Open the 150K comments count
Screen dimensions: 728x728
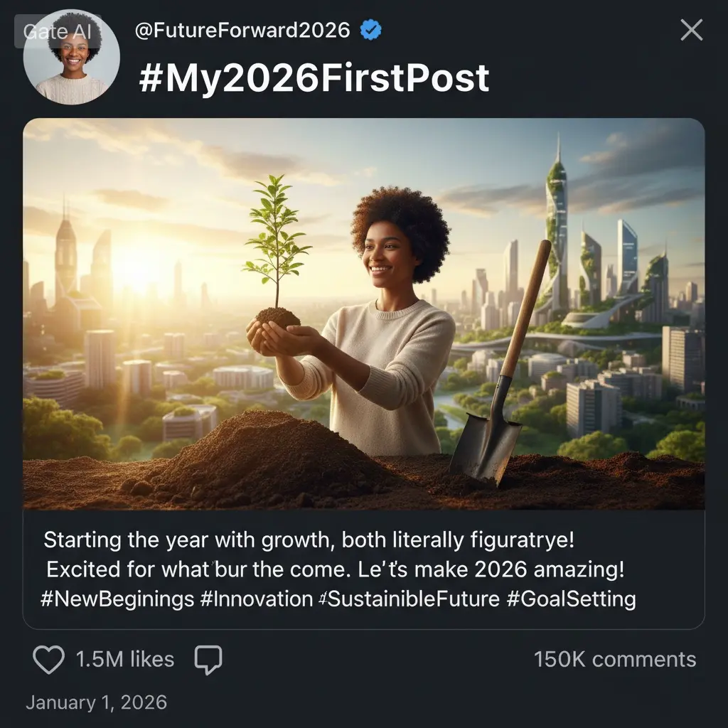pyautogui.click(x=614, y=659)
